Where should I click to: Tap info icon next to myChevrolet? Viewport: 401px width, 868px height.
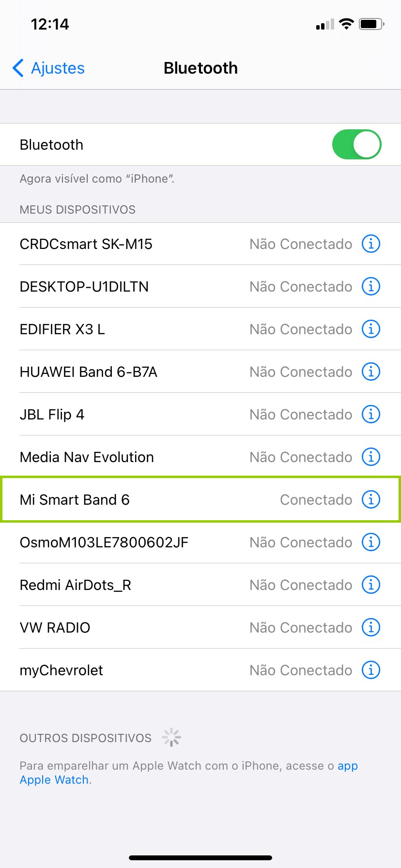point(371,670)
